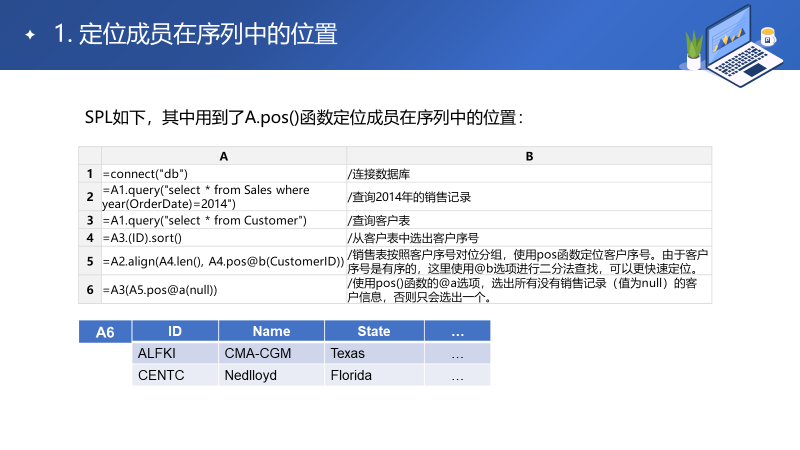The image size is (800, 450).
Task: Click the ellipsis cell in ALFKI row
Action: point(458,353)
